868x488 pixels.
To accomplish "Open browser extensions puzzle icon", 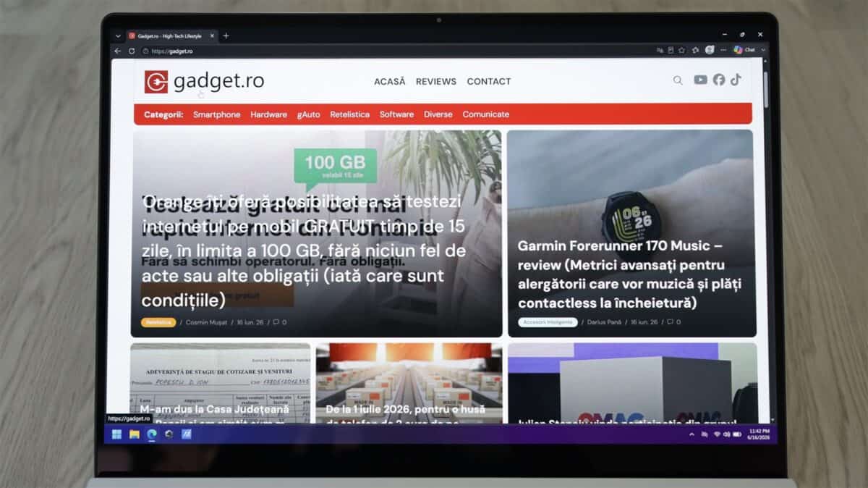I will (x=695, y=51).
